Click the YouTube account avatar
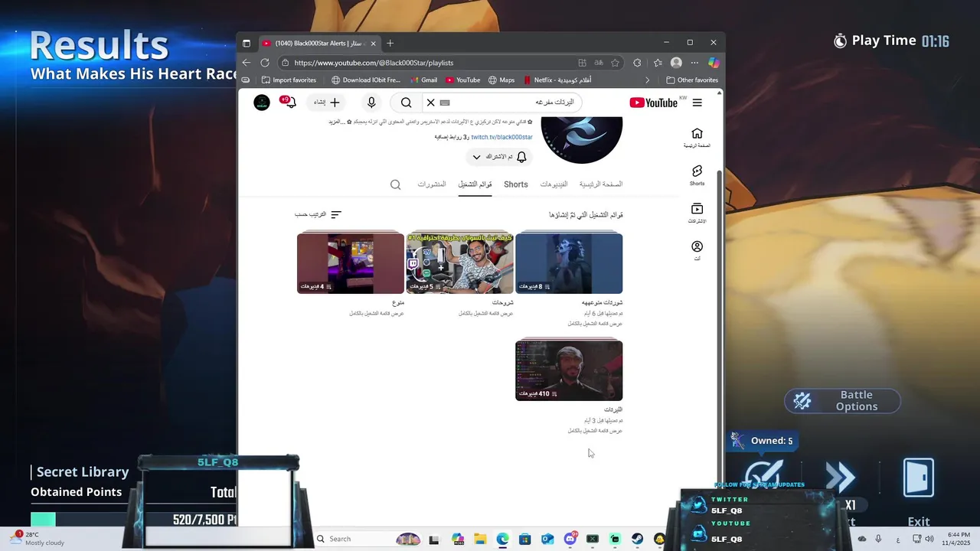The image size is (980, 551). pos(262,103)
